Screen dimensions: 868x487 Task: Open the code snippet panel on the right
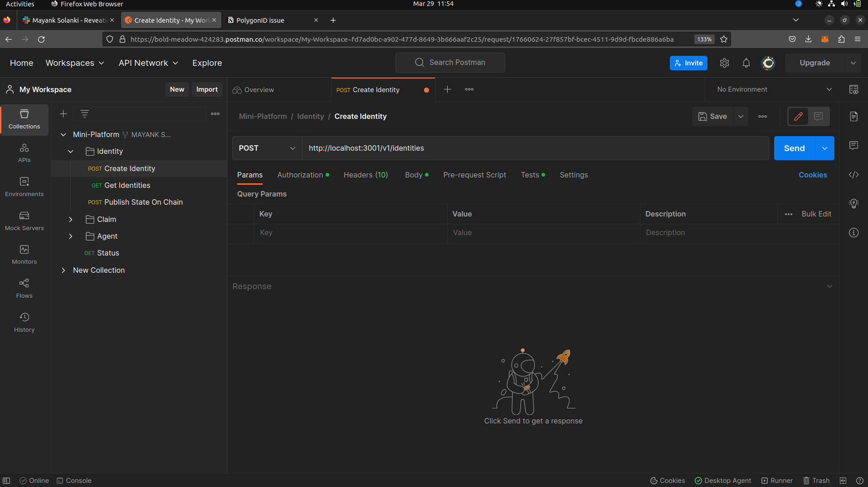pyautogui.click(x=854, y=175)
